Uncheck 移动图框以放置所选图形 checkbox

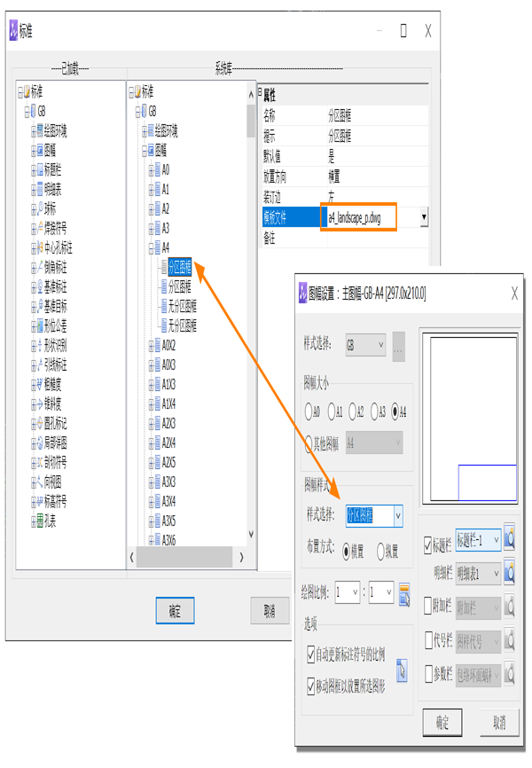(310, 686)
